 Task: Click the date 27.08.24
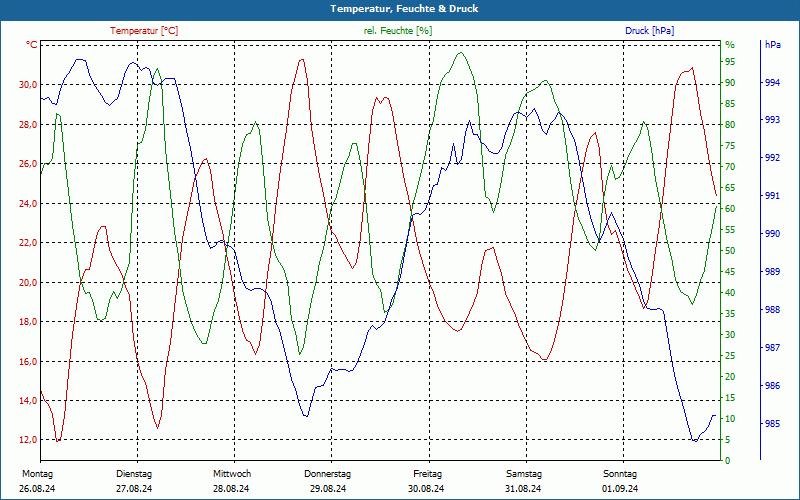[134, 489]
